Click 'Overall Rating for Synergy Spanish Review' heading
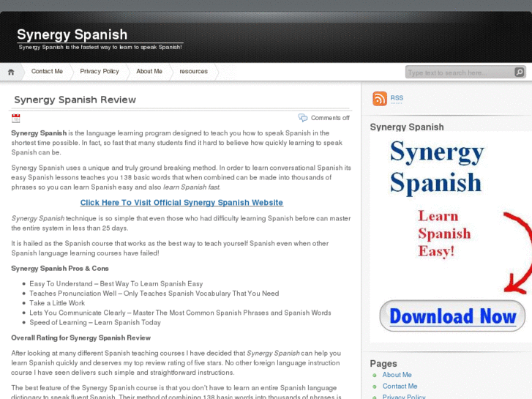This screenshot has height=399, width=532. (x=80, y=338)
